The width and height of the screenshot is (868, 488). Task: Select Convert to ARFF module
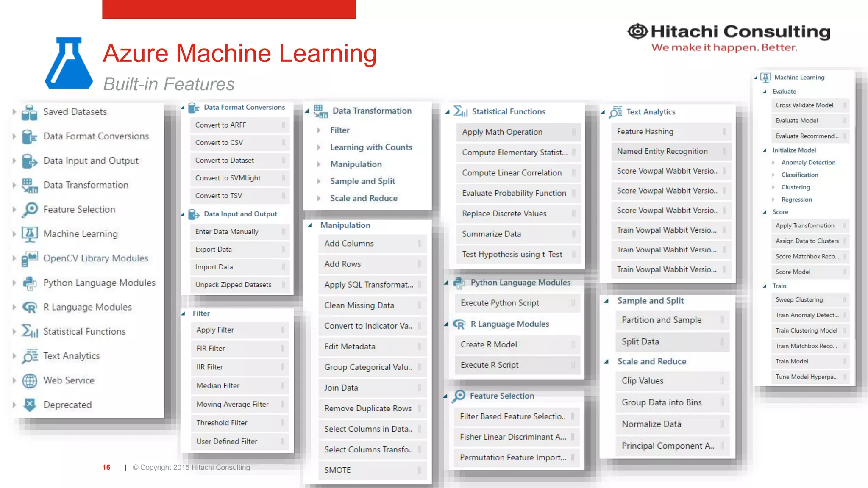pyautogui.click(x=239, y=125)
